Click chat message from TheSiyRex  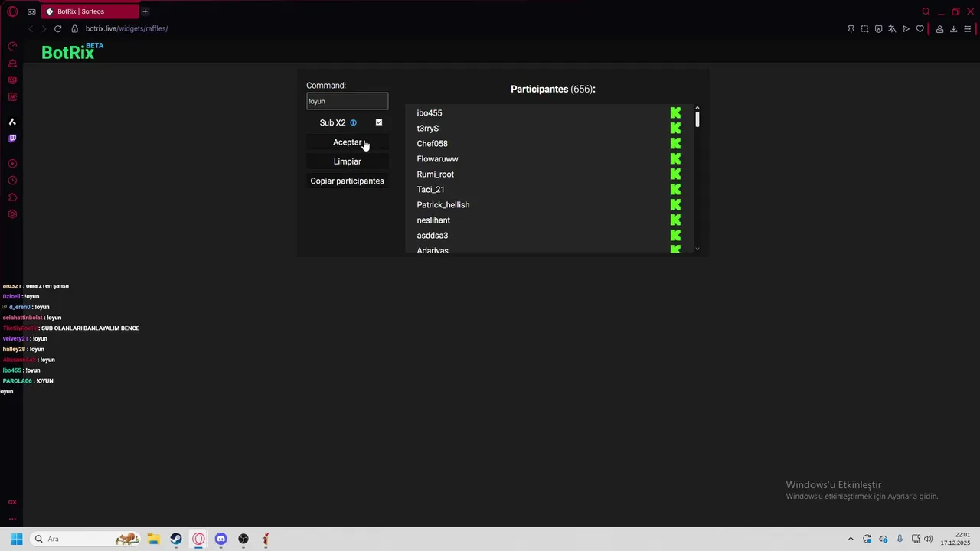point(71,328)
